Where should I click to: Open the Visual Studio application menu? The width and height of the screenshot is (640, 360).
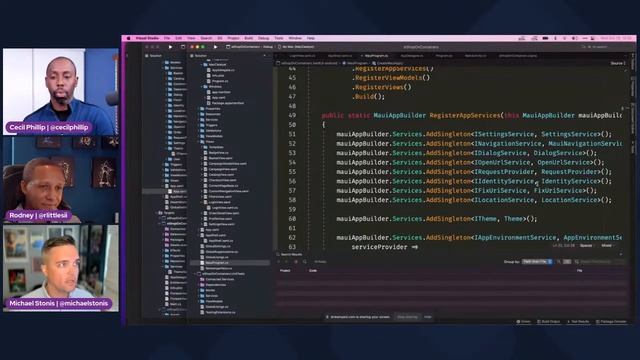click(x=147, y=38)
